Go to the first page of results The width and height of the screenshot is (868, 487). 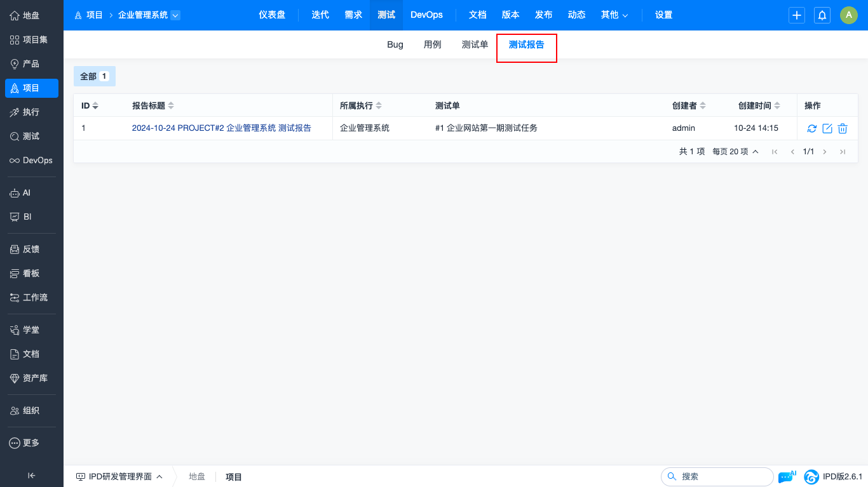click(x=775, y=152)
